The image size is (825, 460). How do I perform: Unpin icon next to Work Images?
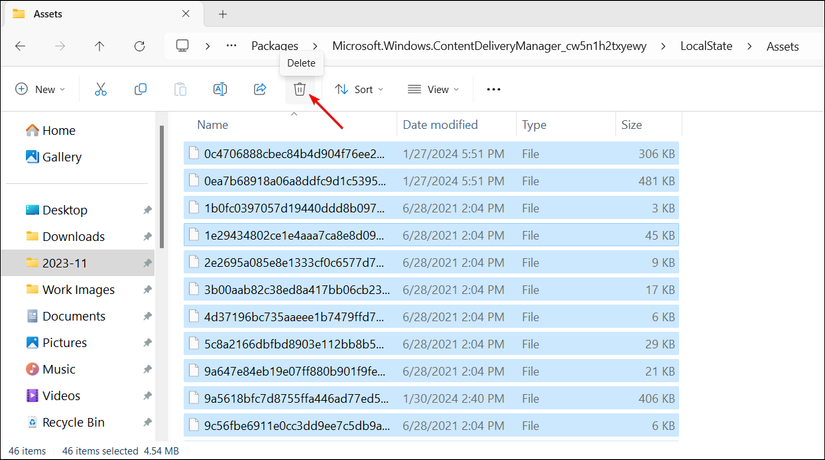click(147, 289)
